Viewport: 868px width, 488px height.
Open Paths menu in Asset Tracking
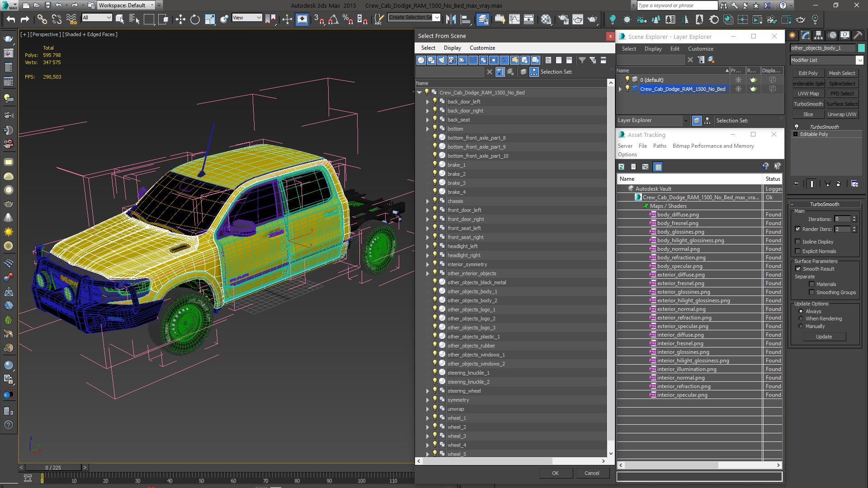coord(660,146)
